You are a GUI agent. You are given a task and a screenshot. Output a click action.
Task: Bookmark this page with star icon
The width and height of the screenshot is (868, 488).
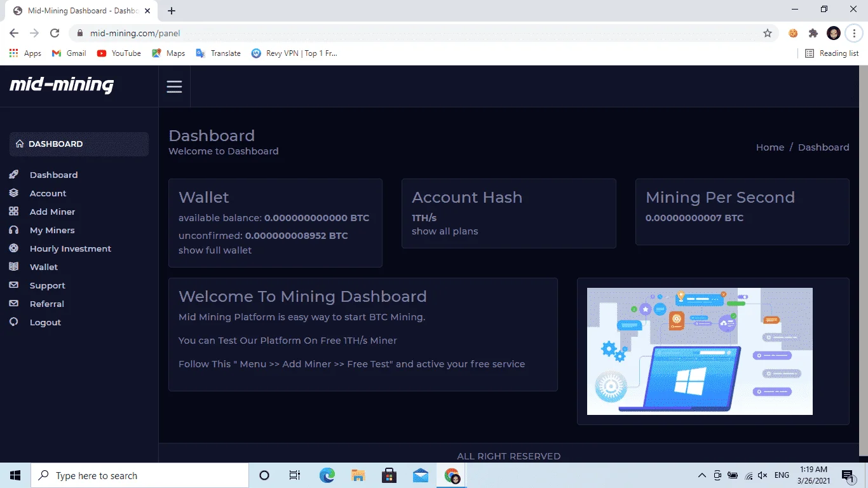(768, 33)
